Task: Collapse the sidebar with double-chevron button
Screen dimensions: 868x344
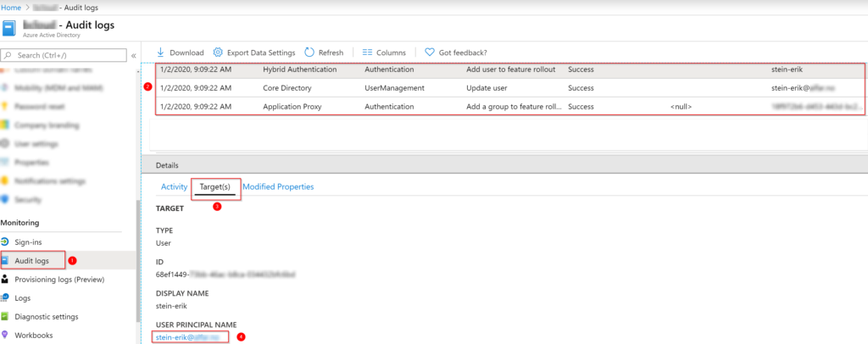Action: tap(133, 56)
